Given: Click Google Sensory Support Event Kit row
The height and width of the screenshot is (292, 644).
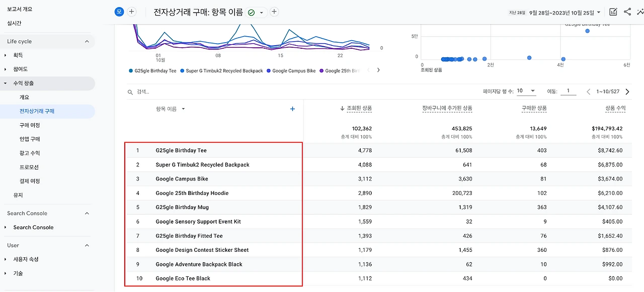Looking at the screenshot, I should click(198, 221).
